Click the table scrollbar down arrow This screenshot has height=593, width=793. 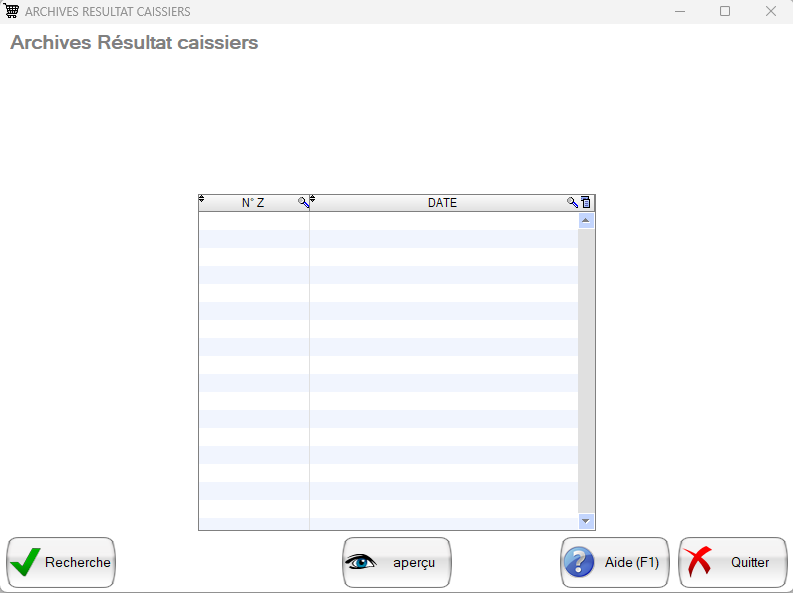pyautogui.click(x=586, y=521)
